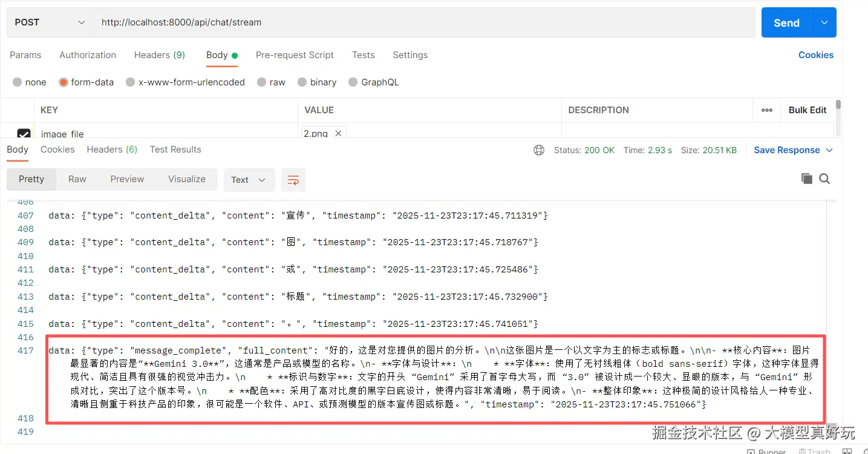Click line number 417 in gutter
The height and width of the screenshot is (454, 868).
click(25, 350)
